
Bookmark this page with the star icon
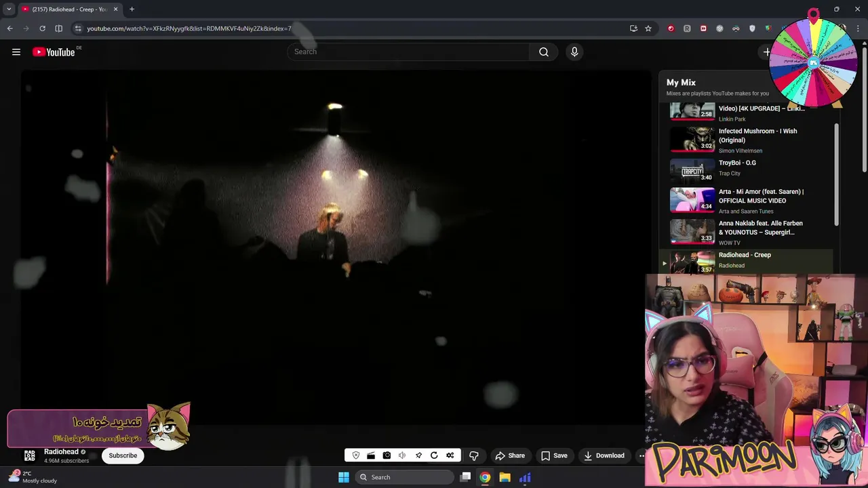point(648,28)
